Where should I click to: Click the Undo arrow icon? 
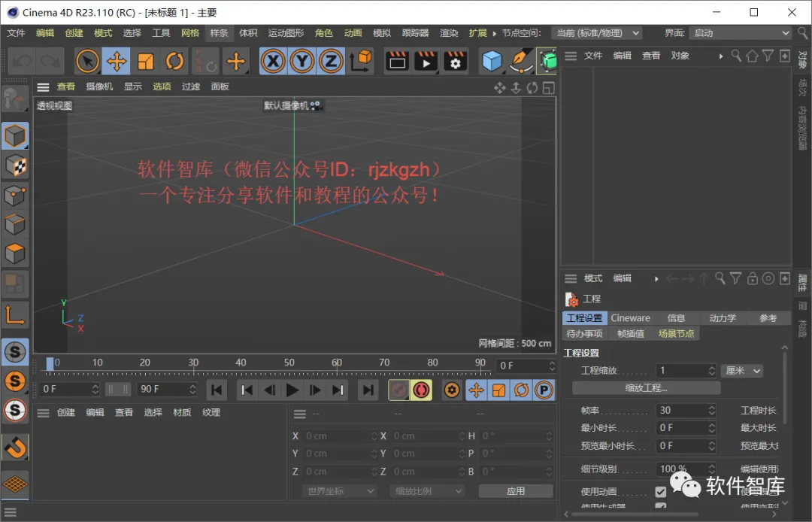[x=22, y=62]
